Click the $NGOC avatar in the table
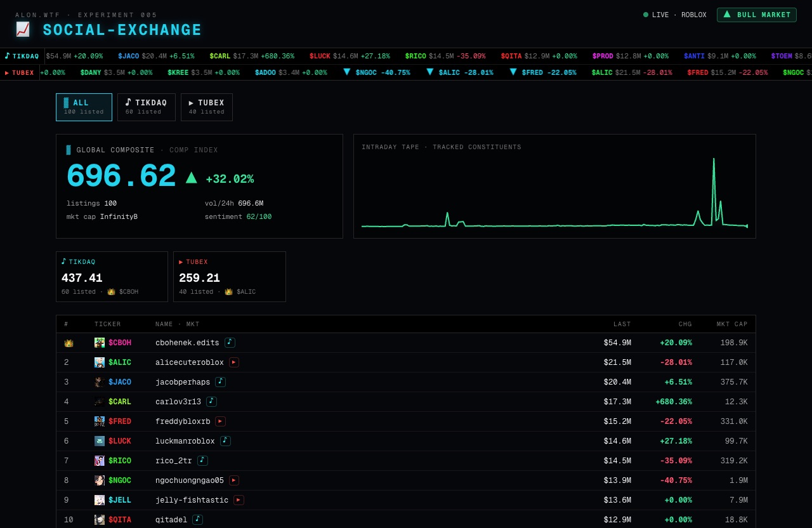 click(100, 480)
